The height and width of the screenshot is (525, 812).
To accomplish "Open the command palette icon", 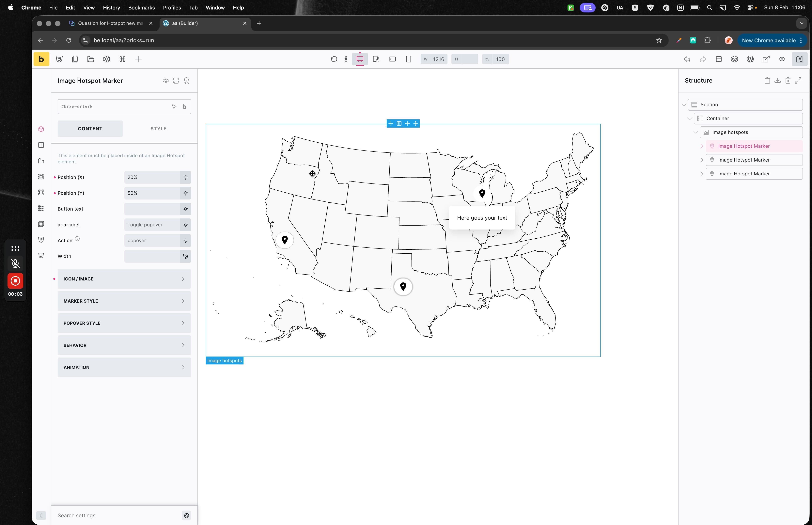I will 122,59.
